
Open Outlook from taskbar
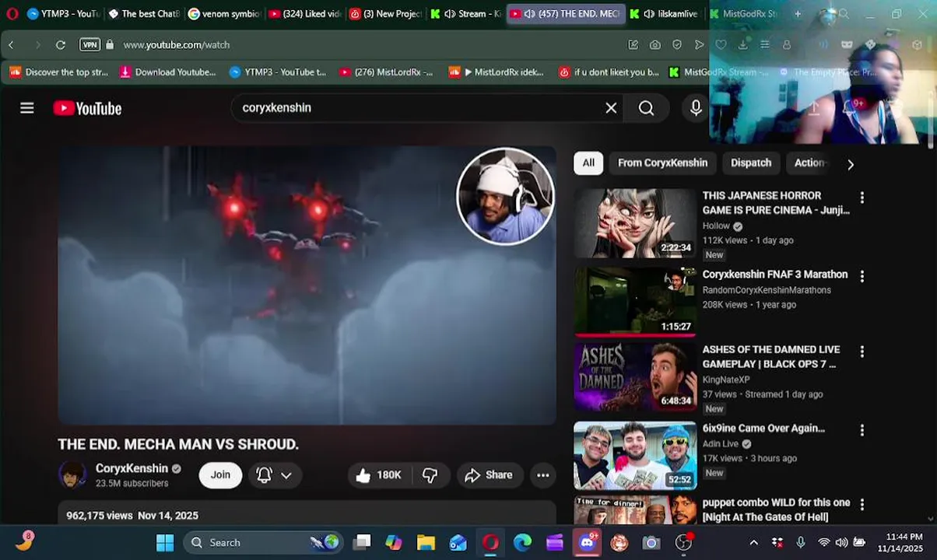458,543
